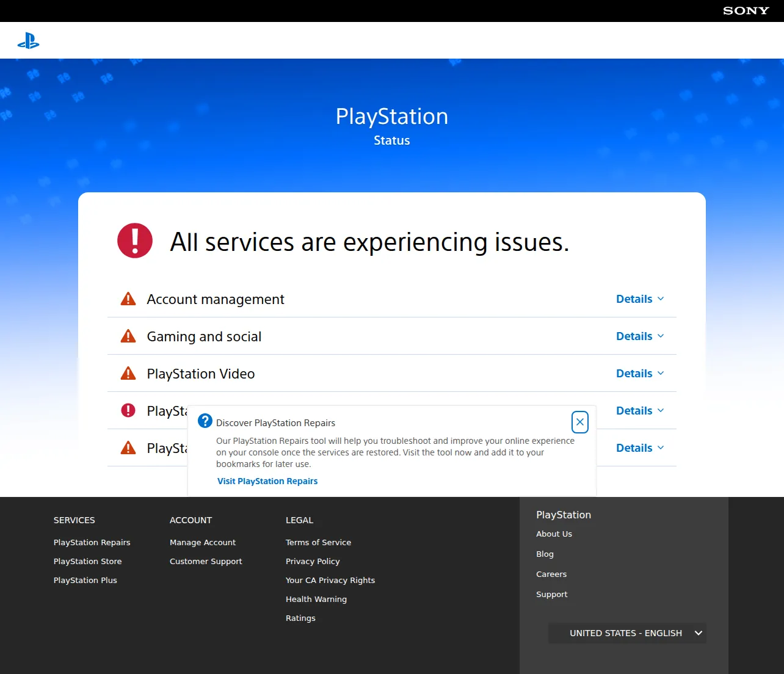Click the Sony logo in top bar
784x674 pixels.
(x=746, y=11)
